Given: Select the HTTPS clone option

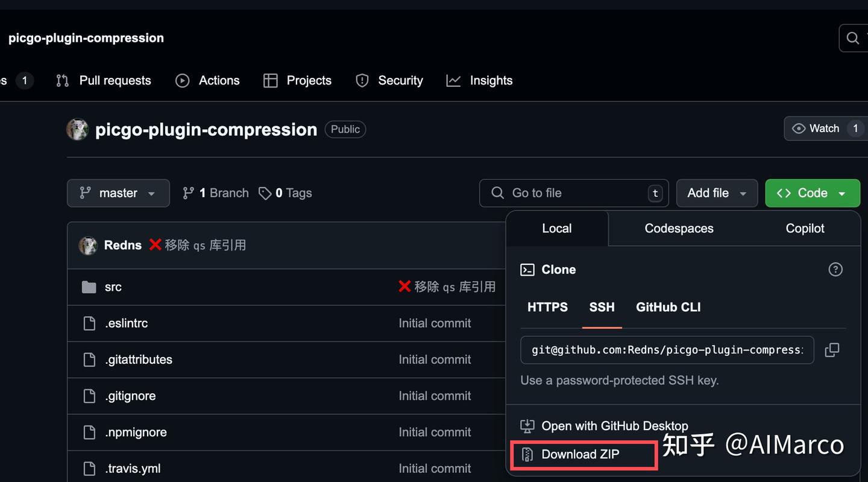Looking at the screenshot, I should point(547,307).
